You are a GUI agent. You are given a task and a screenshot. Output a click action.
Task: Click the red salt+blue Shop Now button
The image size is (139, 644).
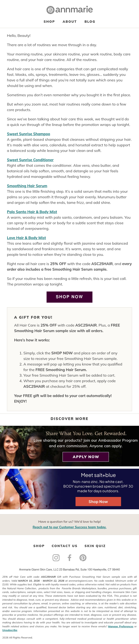[x=98, y=501]
